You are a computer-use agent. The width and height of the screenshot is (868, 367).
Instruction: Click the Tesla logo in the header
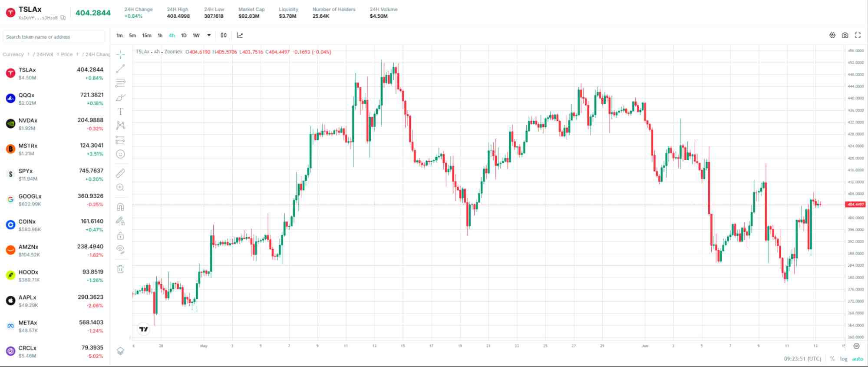tap(10, 13)
